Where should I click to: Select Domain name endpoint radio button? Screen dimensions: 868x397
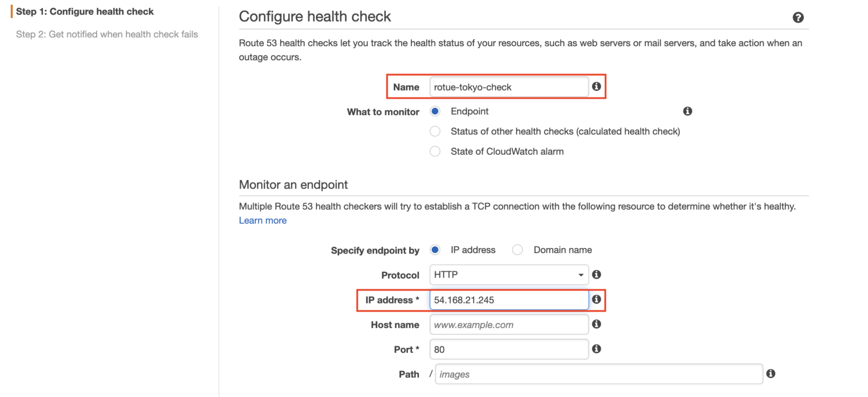[517, 250]
